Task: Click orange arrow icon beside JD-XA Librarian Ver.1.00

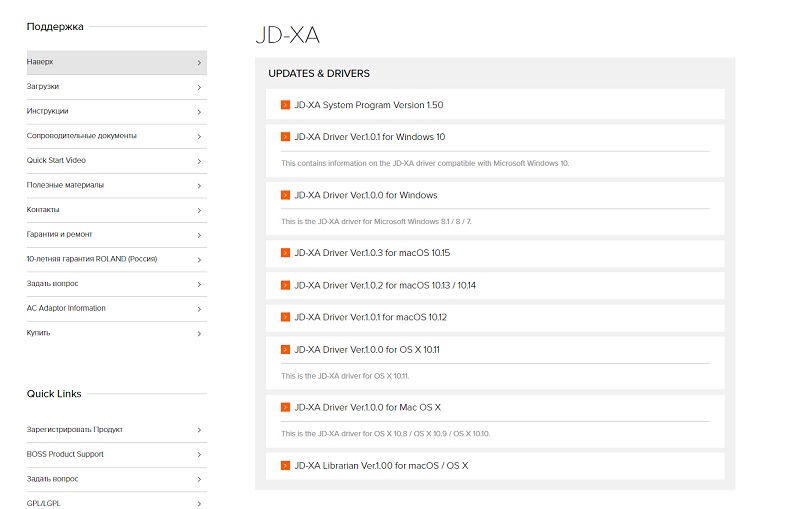Action: (285, 466)
